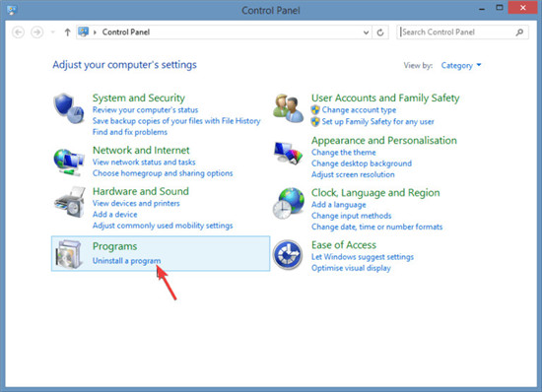542x392 pixels.
Task: Click Uninstall a program link
Action: tap(126, 261)
